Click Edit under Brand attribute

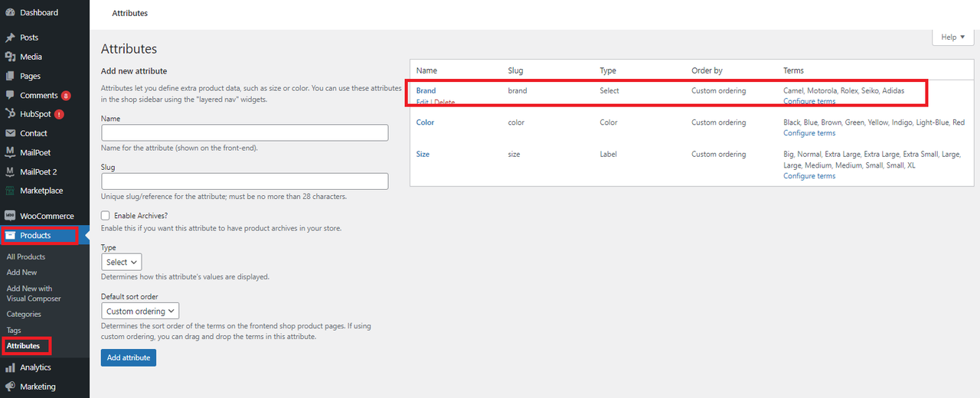tap(423, 102)
